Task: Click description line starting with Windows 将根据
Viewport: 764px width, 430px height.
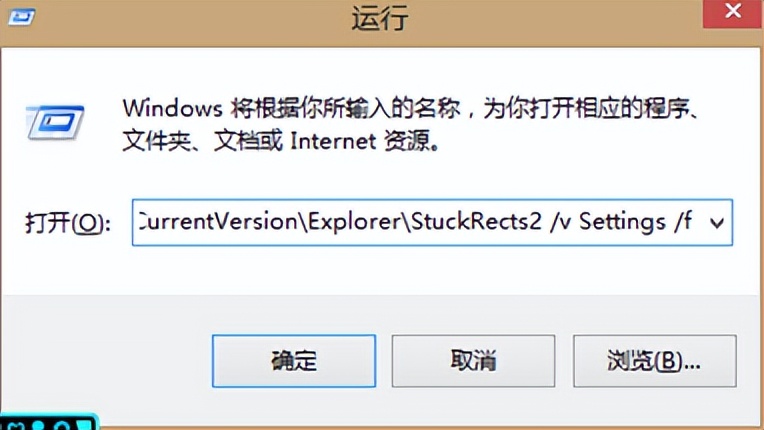Action: pyautogui.click(x=410, y=108)
